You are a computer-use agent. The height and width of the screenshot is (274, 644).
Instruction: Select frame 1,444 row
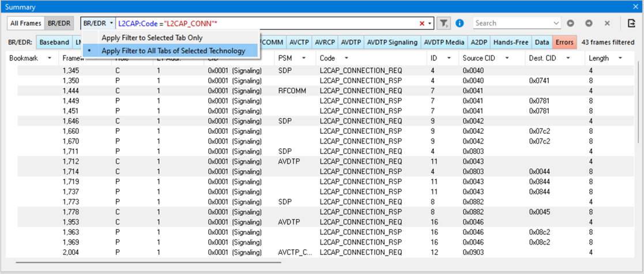[325, 91]
